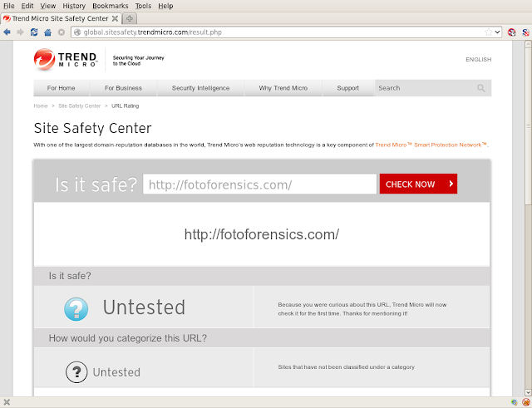Select the Trend Micro Site Safety Center tab

pos(61,18)
